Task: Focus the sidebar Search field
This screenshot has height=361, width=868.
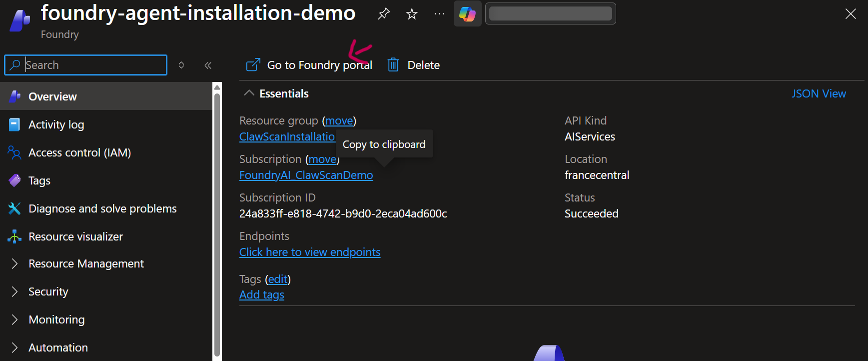Action: [85, 65]
